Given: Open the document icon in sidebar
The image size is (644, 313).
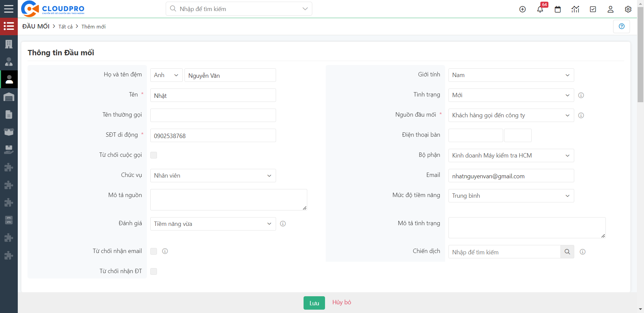Looking at the screenshot, I should [9, 115].
